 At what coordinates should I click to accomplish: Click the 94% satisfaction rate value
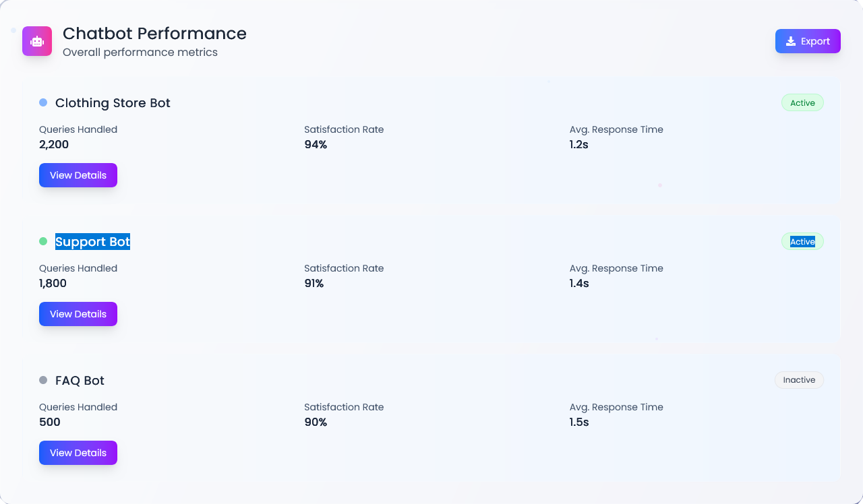point(316,145)
